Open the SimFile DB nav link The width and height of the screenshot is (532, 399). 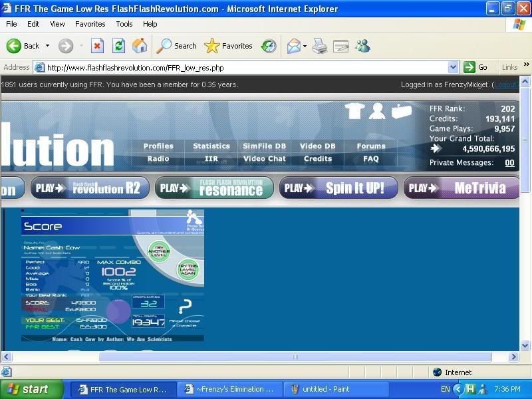pos(264,146)
